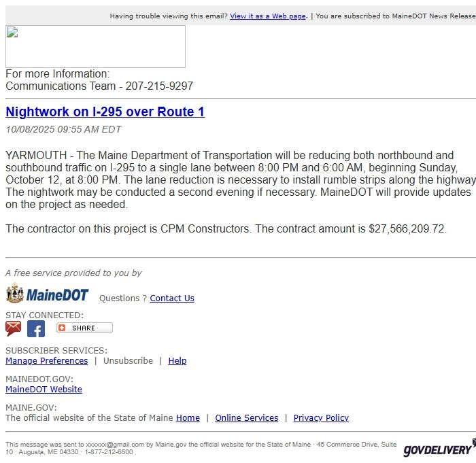
Task: Click the Contact Us link
Action: click(x=172, y=298)
